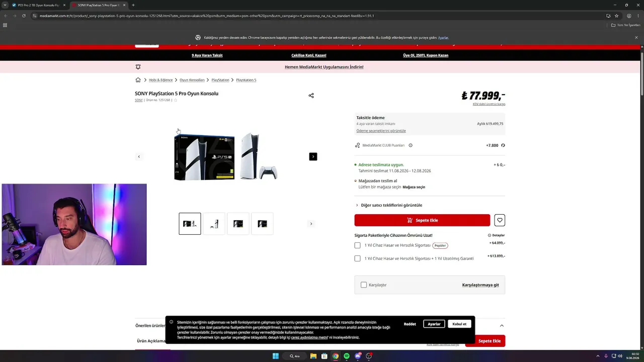Click Hemen MediaMarkt Uygulamasını İndirin! banner
The width and height of the screenshot is (644, 362).
click(324, 67)
